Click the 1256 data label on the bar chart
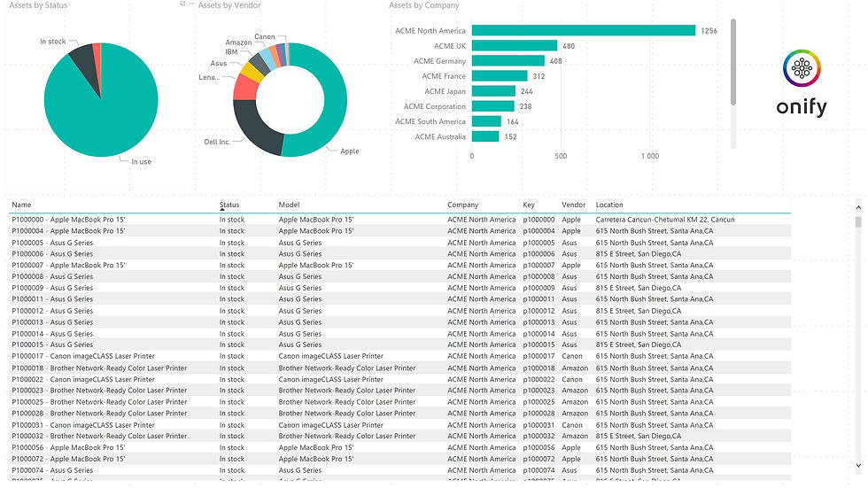The width and height of the screenshot is (868, 488). click(x=709, y=31)
